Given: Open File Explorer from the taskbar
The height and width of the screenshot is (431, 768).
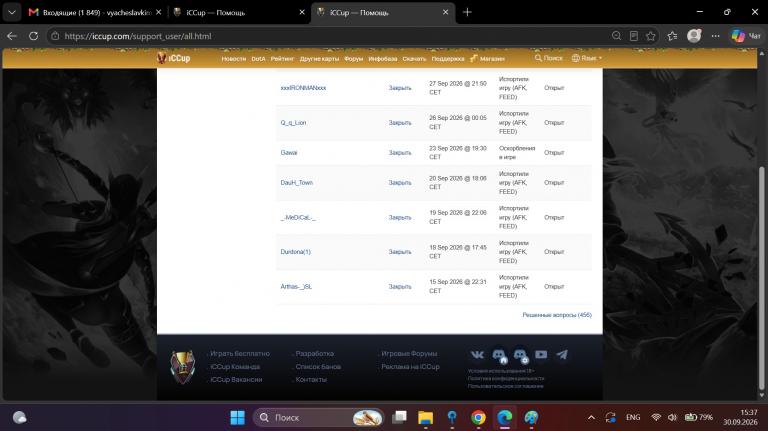Looking at the screenshot, I should click(x=425, y=417).
